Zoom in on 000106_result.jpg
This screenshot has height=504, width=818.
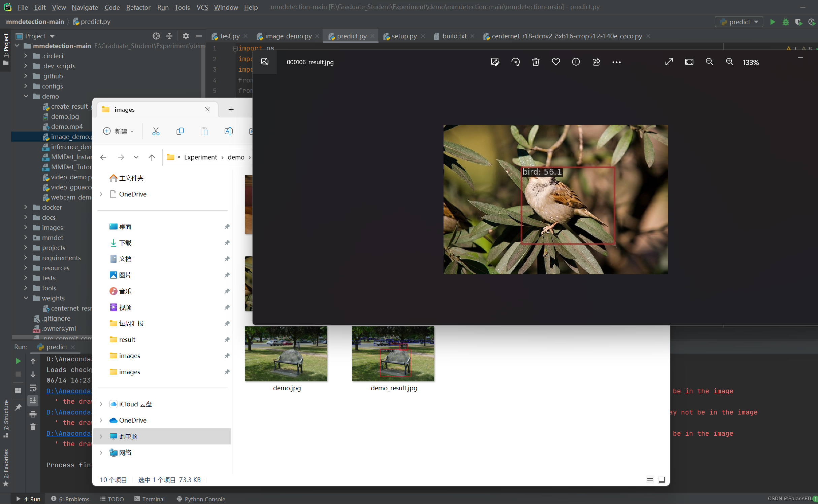(x=729, y=62)
